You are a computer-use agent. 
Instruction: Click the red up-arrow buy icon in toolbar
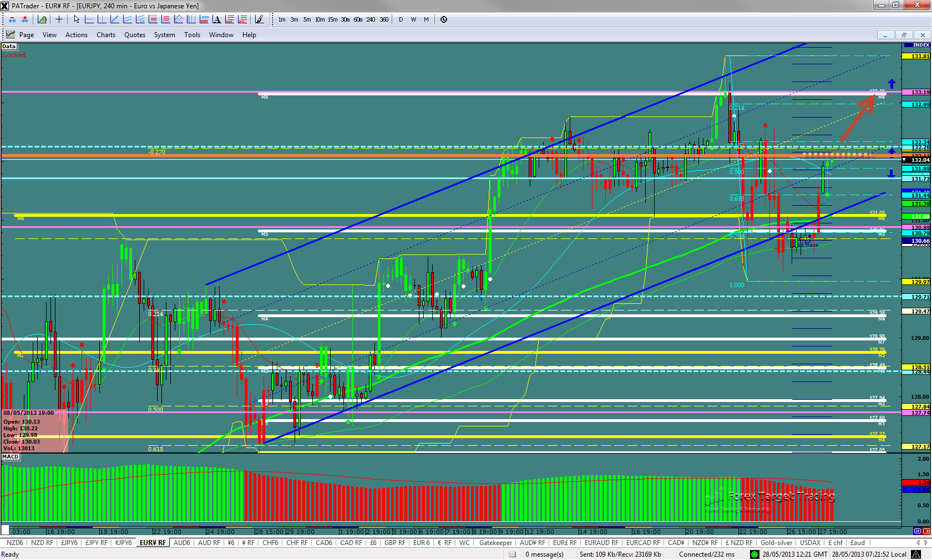tap(25, 19)
